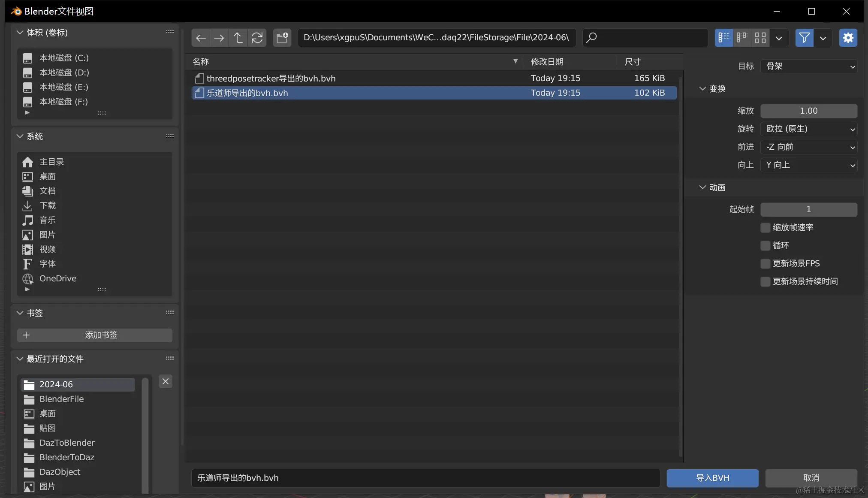This screenshot has width=868, height=498.
Task: Check the 更新场景FPS option
Action: 765,263
